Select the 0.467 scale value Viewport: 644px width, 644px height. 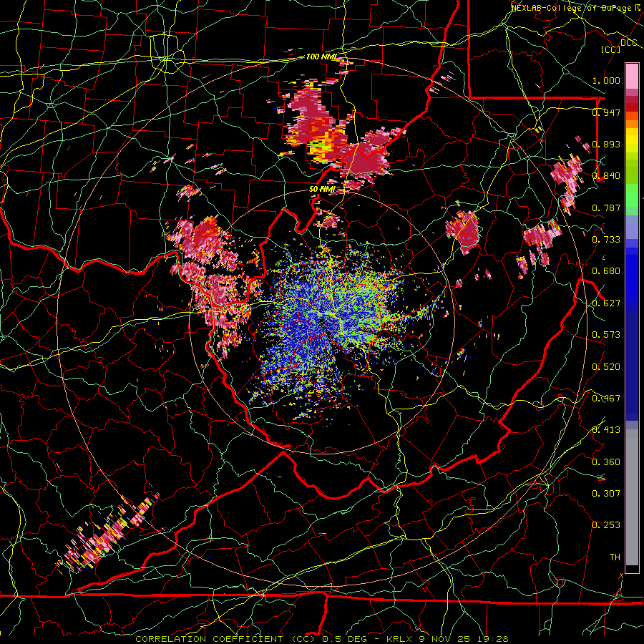coord(606,399)
